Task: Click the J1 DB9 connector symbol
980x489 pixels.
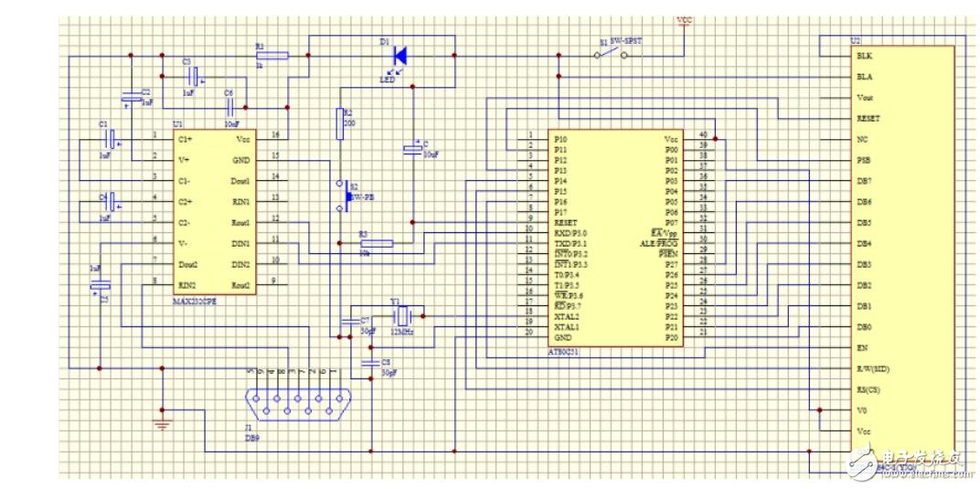Action: click(x=293, y=404)
